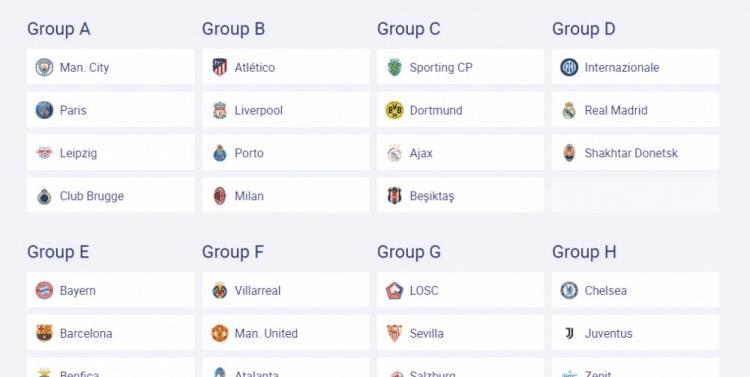The width and height of the screenshot is (750, 377).
Task: Click the Internazionale crest icon
Action: (569, 67)
